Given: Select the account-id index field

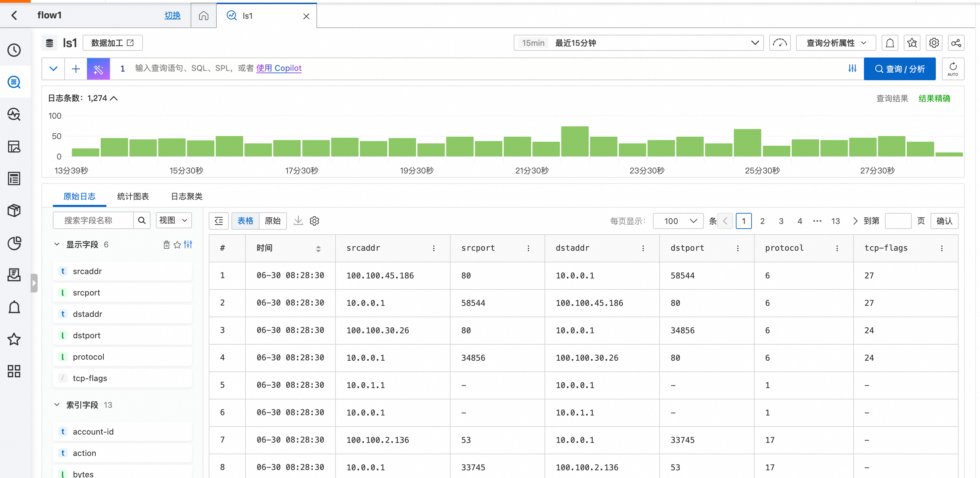Looking at the screenshot, I should 122,432.
